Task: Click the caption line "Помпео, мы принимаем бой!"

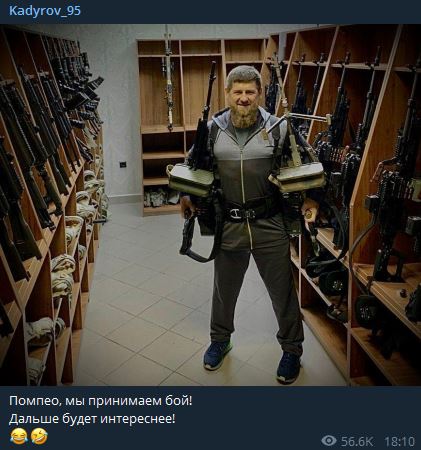Action: click(101, 401)
